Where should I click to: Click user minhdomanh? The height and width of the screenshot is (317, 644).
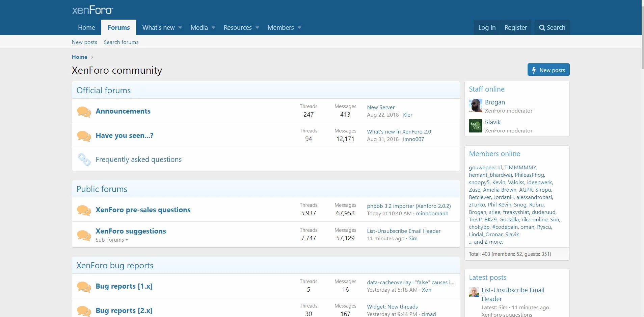[432, 213]
